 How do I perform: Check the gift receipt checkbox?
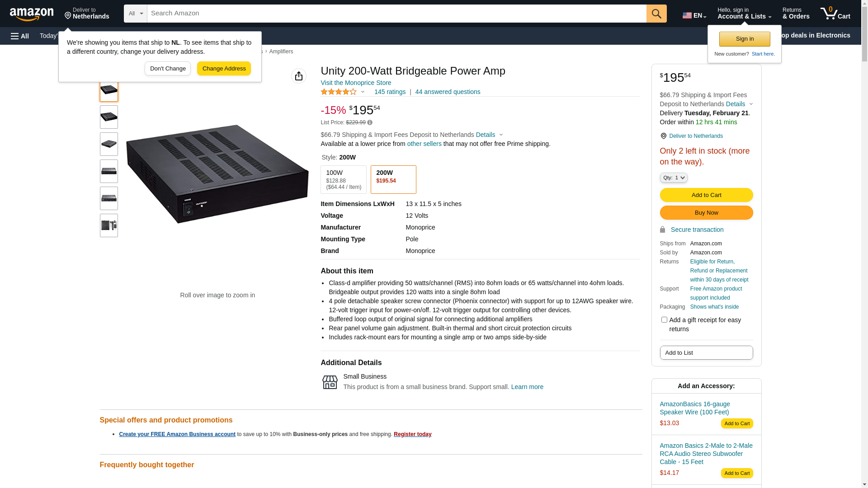664,320
